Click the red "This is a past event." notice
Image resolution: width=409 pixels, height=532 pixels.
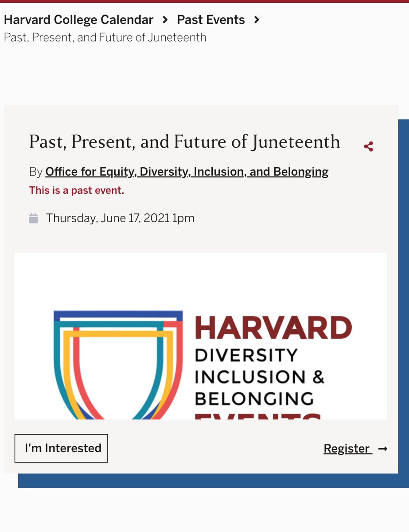point(76,191)
